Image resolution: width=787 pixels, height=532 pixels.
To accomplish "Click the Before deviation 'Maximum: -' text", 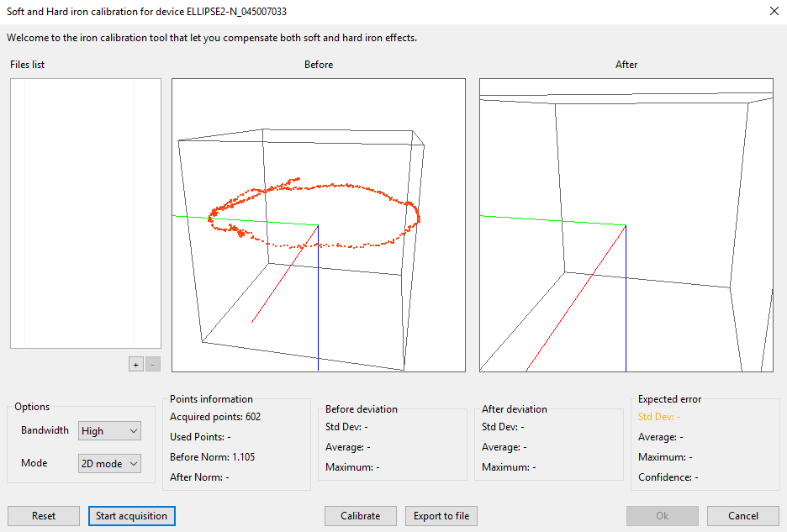I will coord(352,466).
